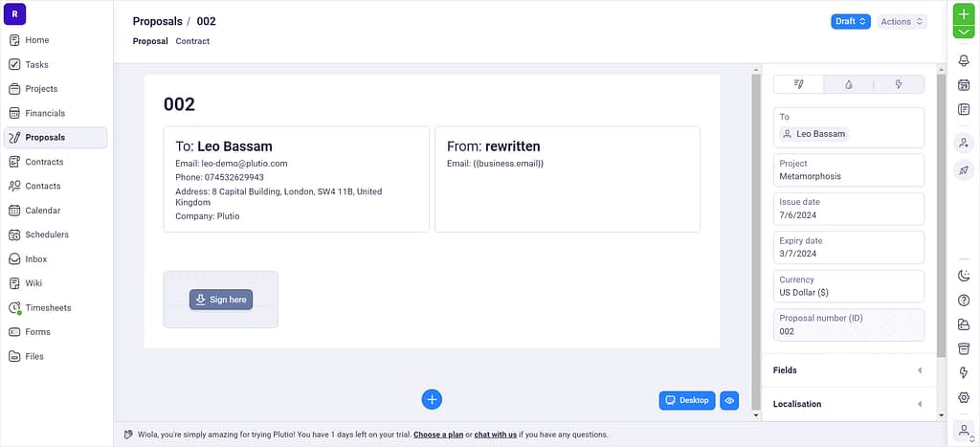Open Files in the sidebar
980x447 pixels.
tap(55, 356)
